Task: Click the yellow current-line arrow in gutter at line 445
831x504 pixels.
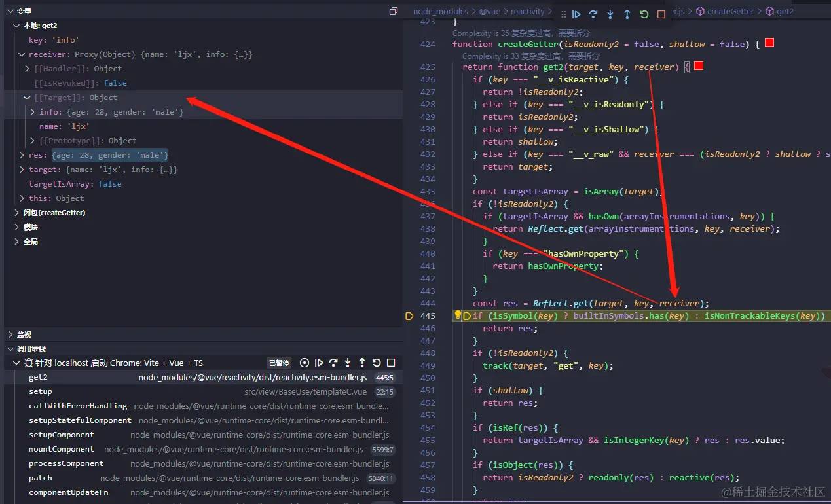Action: pos(409,316)
